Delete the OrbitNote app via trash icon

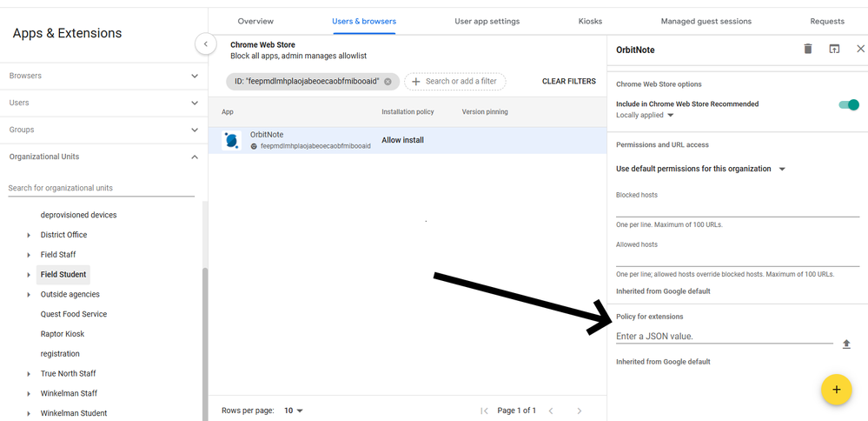808,49
